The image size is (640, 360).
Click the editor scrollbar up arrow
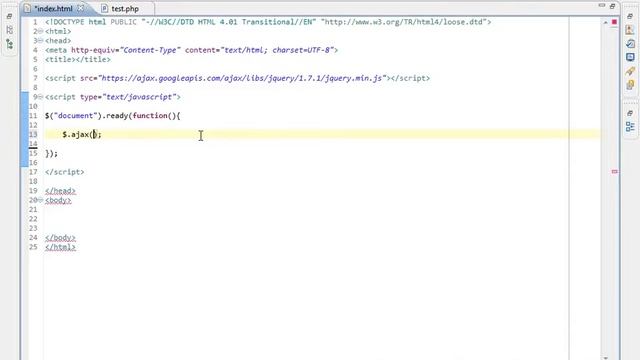[x=606, y=22]
